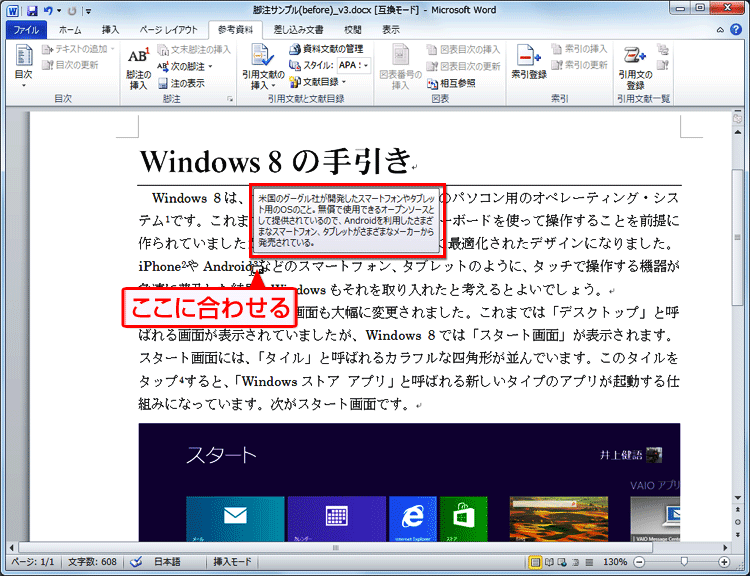Click the horizontal scrollbar thumb
The height and width of the screenshot is (576, 750).
click(x=335, y=547)
